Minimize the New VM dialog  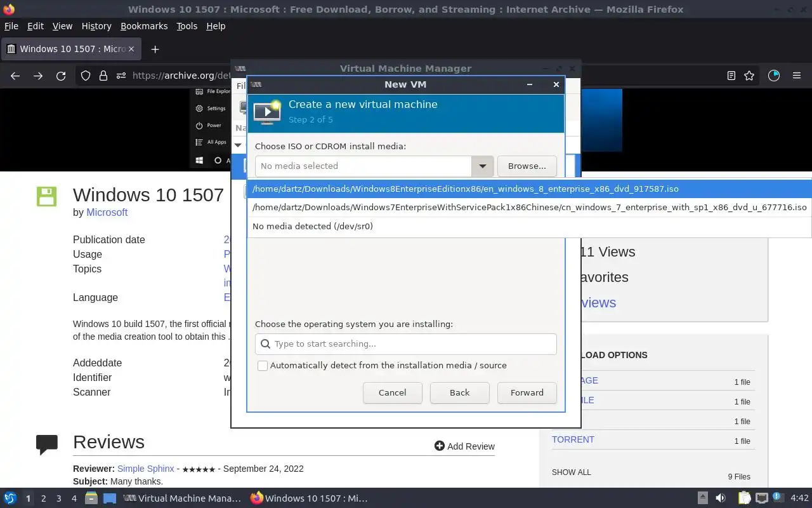click(530, 84)
